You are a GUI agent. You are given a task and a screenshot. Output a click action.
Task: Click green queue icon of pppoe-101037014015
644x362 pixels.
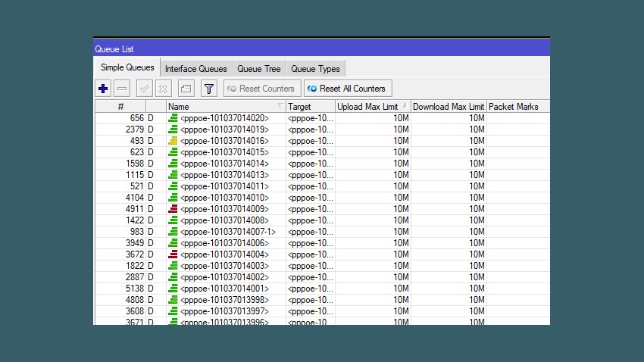coord(173,152)
